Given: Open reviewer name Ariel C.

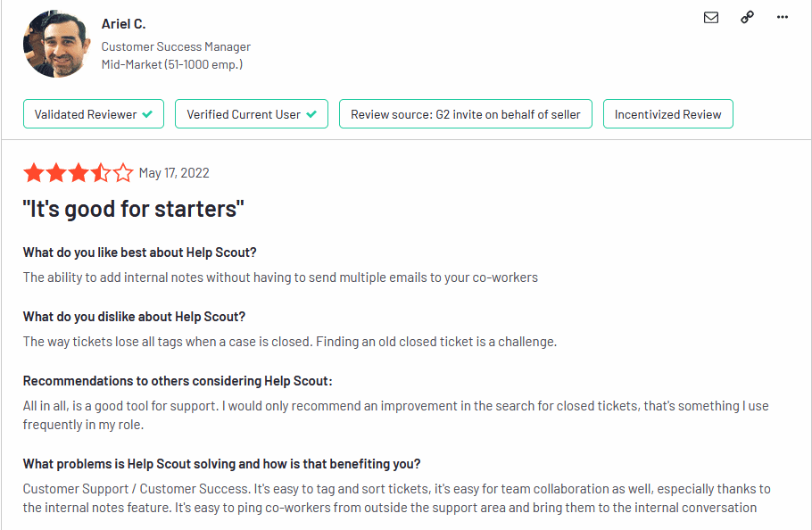Looking at the screenshot, I should pyautogui.click(x=124, y=24).
